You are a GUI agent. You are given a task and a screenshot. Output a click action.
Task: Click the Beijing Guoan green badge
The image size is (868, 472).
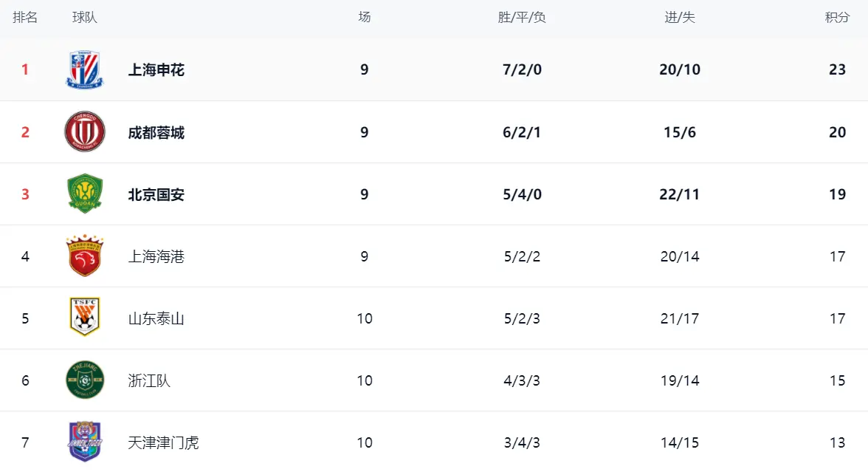(x=85, y=194)
